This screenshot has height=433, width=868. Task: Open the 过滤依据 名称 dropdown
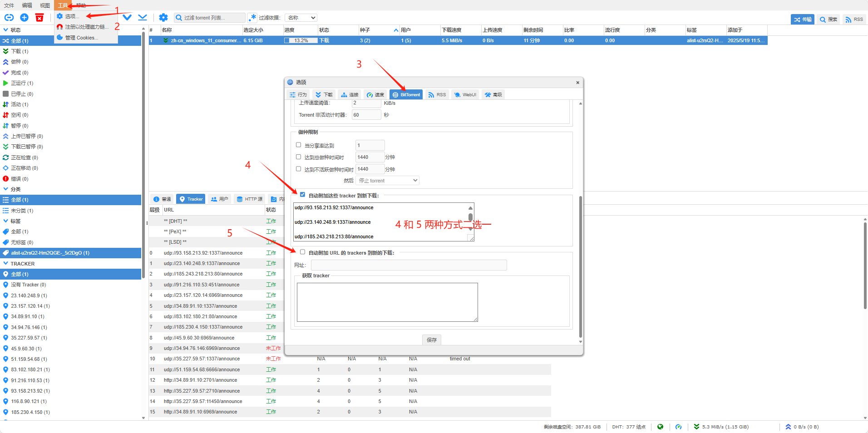301,18
